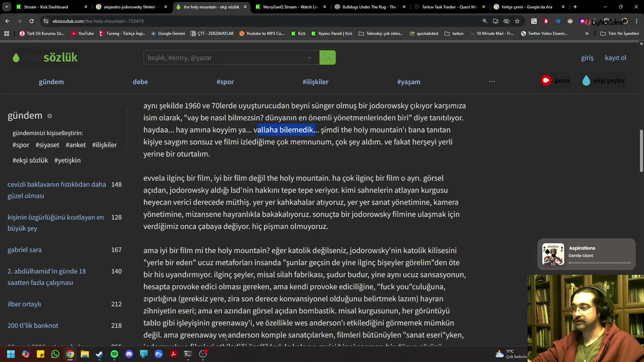Click the ekşi sözlük logo

click(x=45, y=58)
